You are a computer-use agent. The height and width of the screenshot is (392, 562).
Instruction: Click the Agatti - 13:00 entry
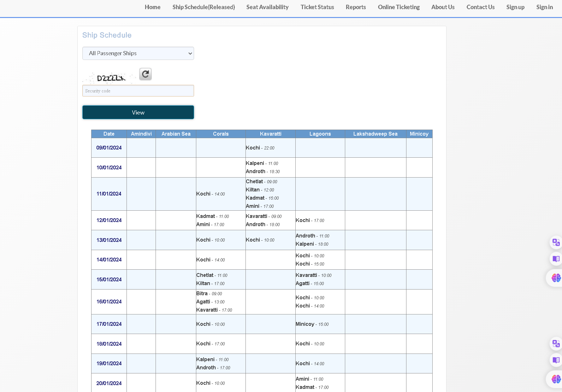point(210,301)
